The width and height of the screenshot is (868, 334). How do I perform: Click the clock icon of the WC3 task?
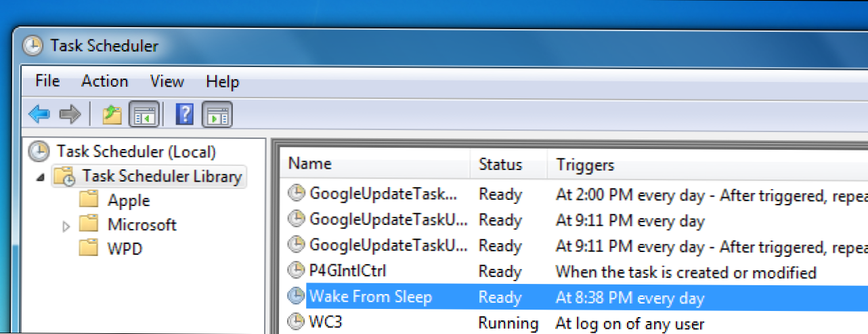297,321
